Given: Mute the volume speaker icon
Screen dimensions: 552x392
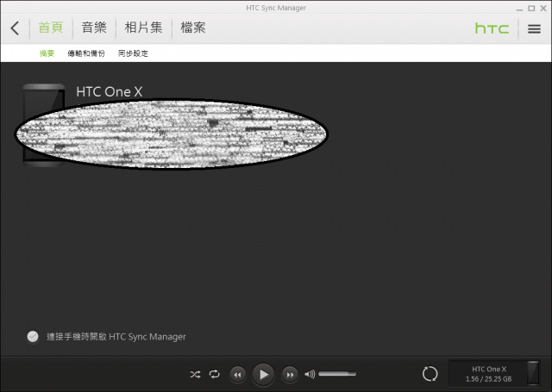Looking at the screenshot, I should coord(310,374).
